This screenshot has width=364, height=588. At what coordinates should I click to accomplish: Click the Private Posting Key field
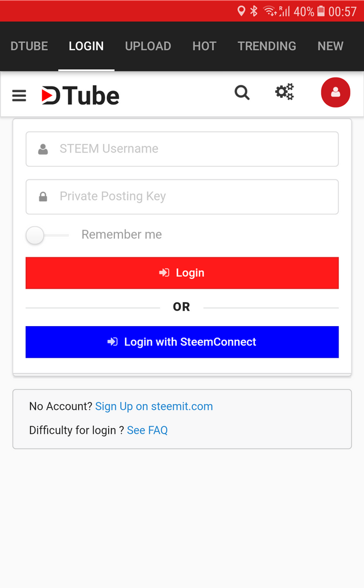[x=182, y=197]
